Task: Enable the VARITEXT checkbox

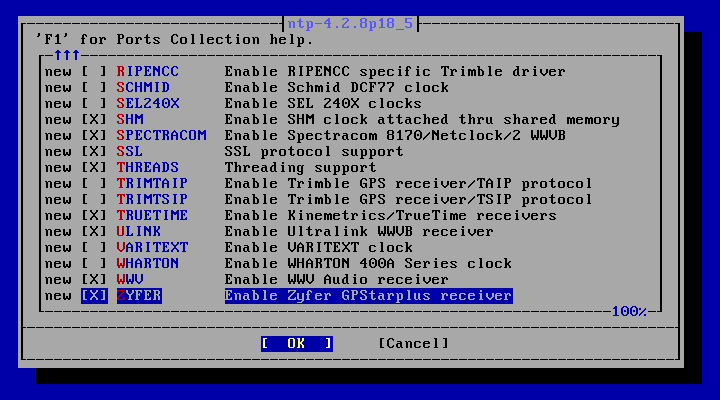Action: [94, 248]
